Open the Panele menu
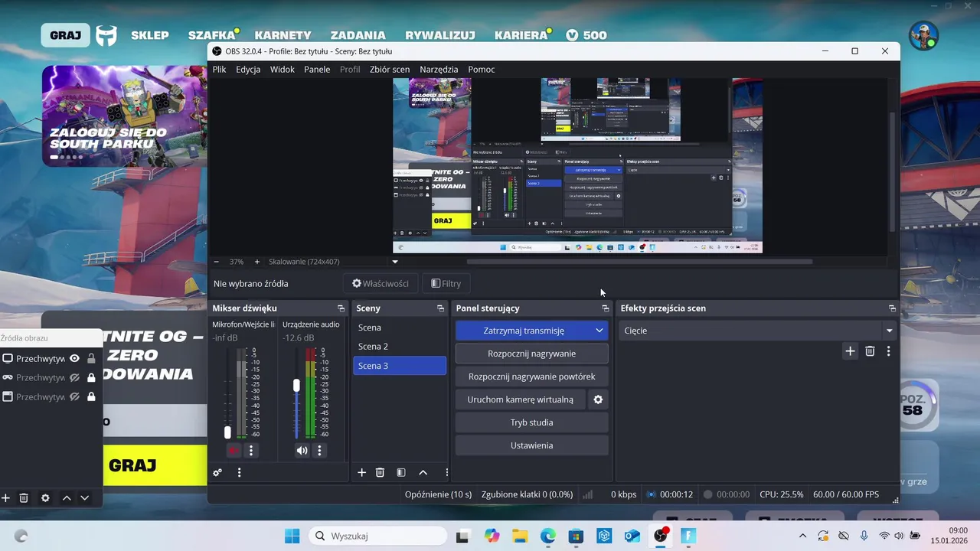Screen dimensions: 980x551 (x=317, y=69)
